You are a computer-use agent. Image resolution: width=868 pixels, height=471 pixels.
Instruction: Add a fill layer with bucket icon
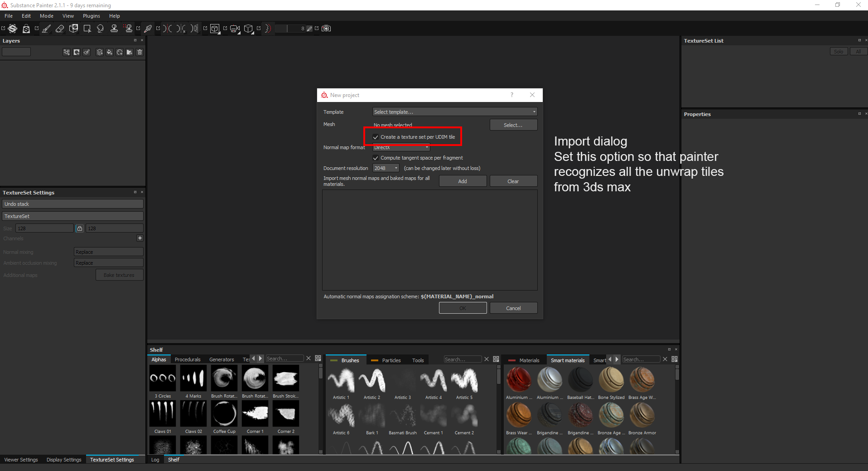click(x=110, y=52)
